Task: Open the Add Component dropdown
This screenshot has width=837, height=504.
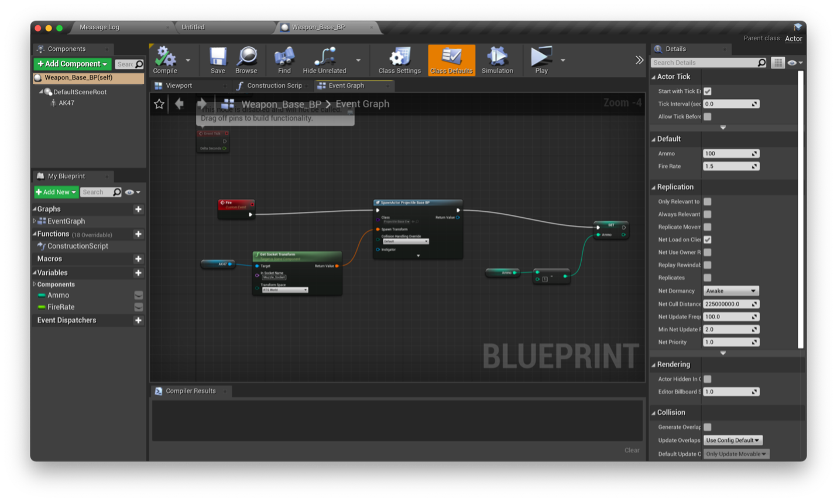Action: point(72,64)
